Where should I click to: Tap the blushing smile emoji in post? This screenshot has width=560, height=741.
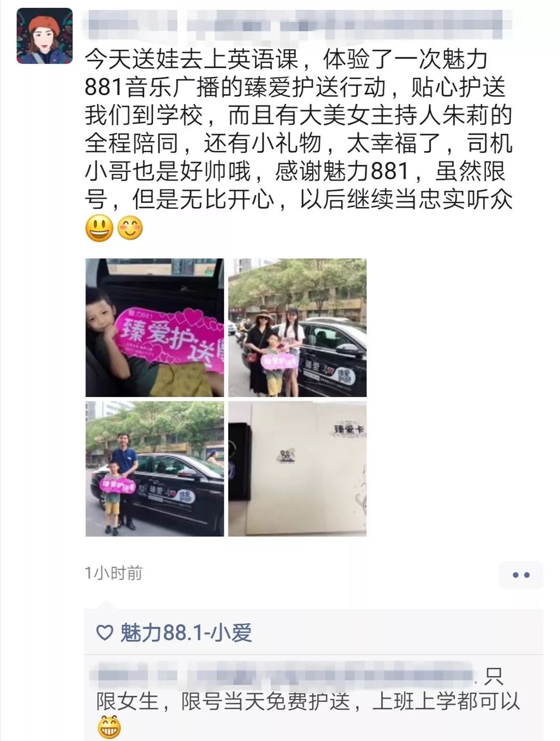130,228
